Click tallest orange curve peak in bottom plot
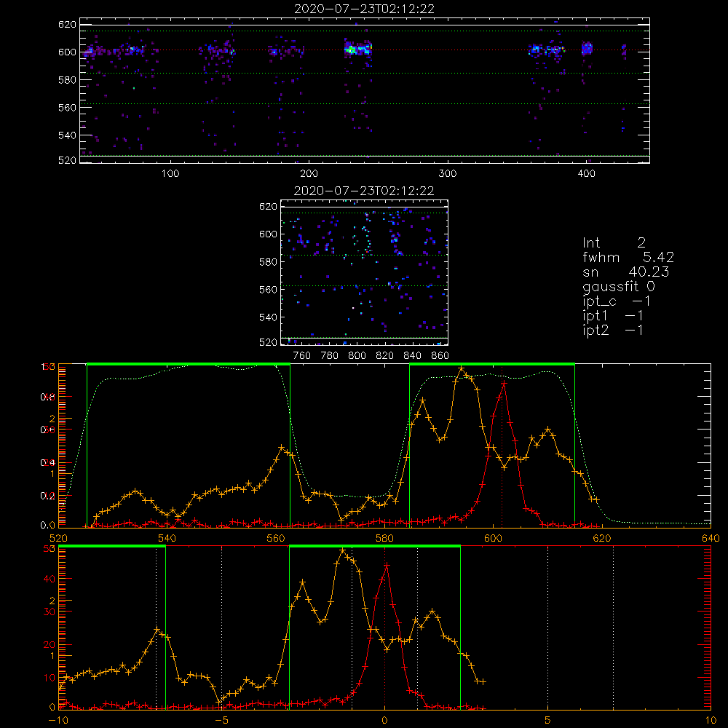Screen dimensions: 728x728 [x=343, y=550]
